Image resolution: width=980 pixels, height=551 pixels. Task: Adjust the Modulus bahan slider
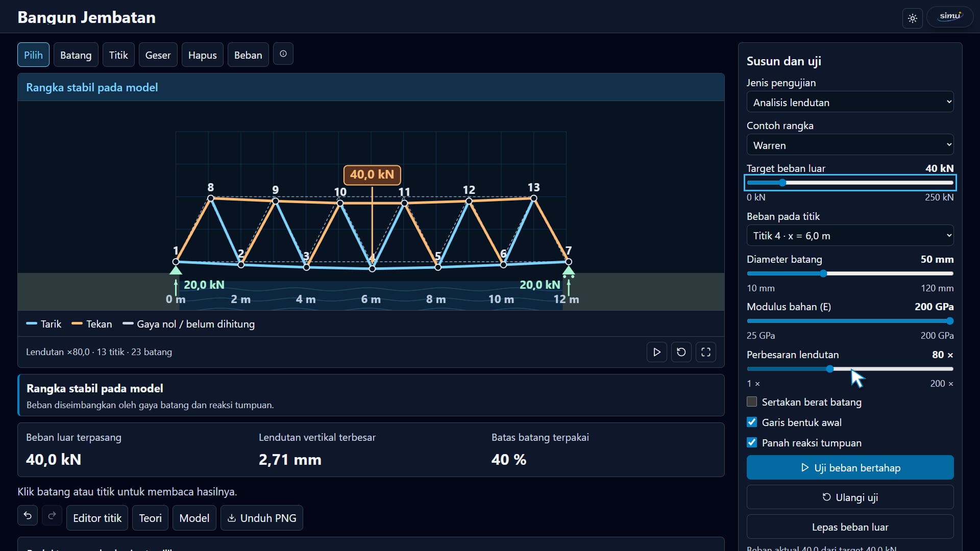850,321
